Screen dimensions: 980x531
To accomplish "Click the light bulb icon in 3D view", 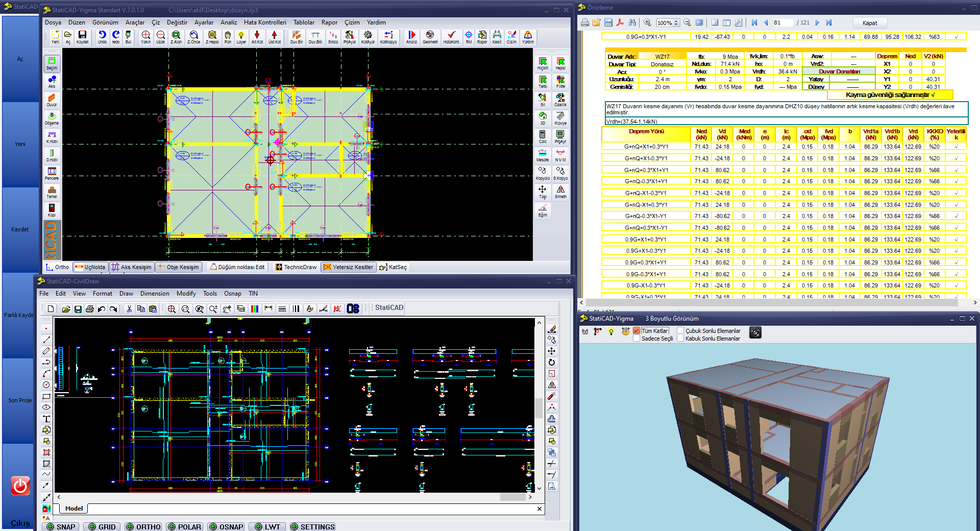I will pos(611,332).
